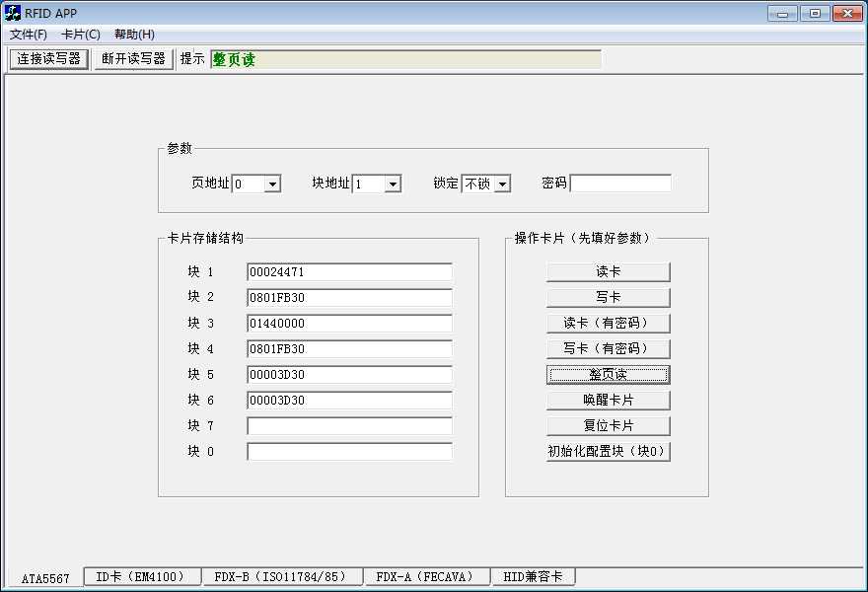Click the 断开读写器 button
Image resolution: width=868 pixels, height=592 pixels.
coord(133,58)
